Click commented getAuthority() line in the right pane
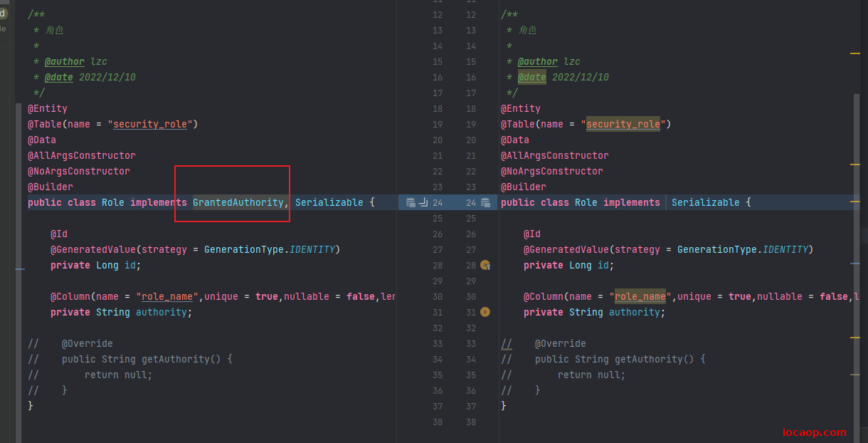Screen dimensions: 868x443 pos(603,360)
